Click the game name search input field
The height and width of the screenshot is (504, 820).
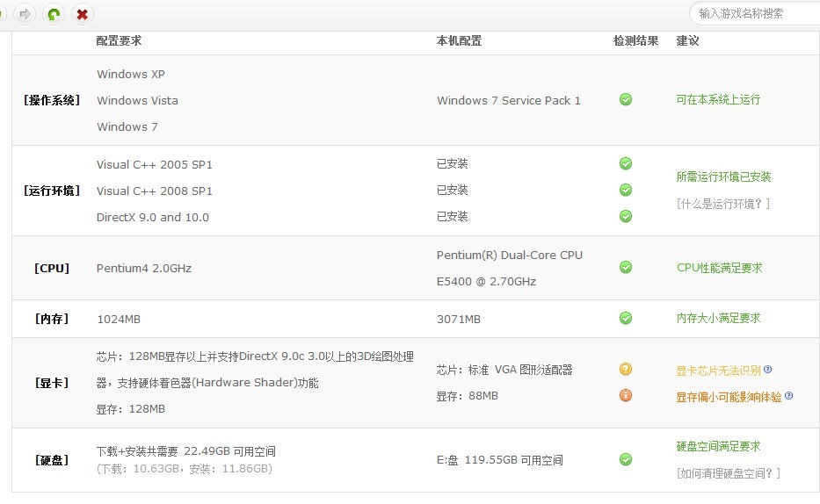[x=756, y=13]
